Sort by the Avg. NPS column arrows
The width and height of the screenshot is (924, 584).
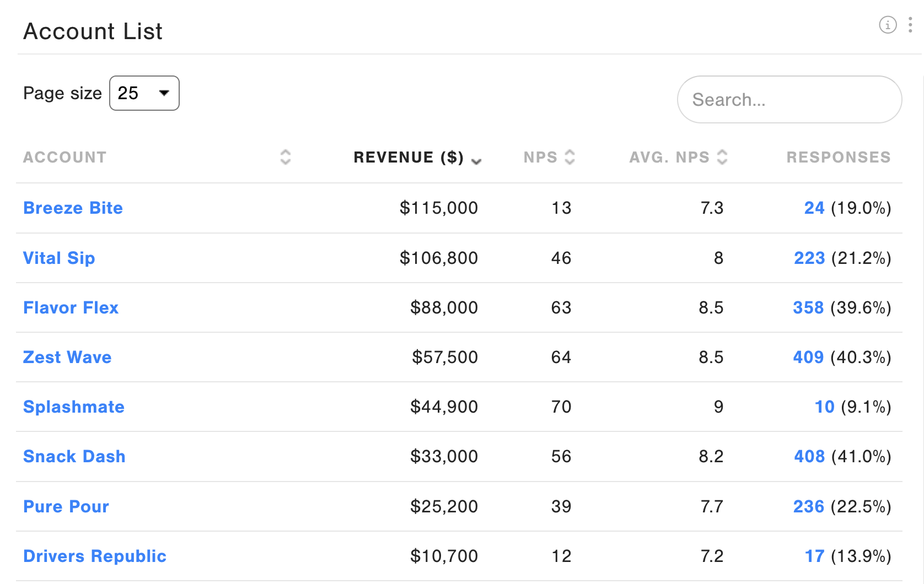point(722,157)
